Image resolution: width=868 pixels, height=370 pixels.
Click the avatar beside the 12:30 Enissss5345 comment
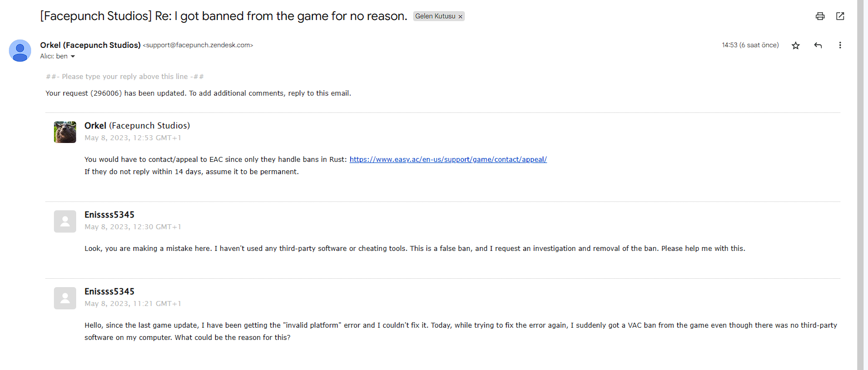[65, 221]
